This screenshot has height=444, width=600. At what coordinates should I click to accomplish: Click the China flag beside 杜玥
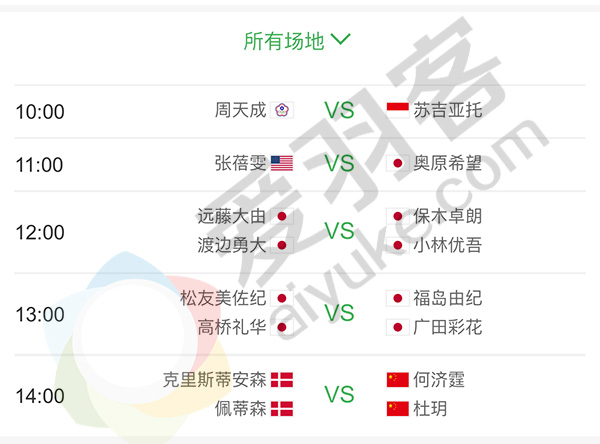(x=398, y=408)
